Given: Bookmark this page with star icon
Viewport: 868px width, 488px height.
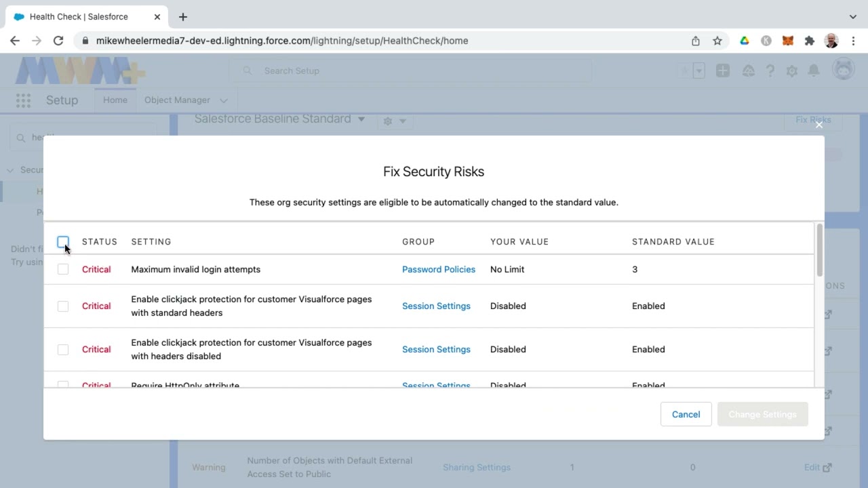Looking at the screenshot, I should [x=717, y=41].
